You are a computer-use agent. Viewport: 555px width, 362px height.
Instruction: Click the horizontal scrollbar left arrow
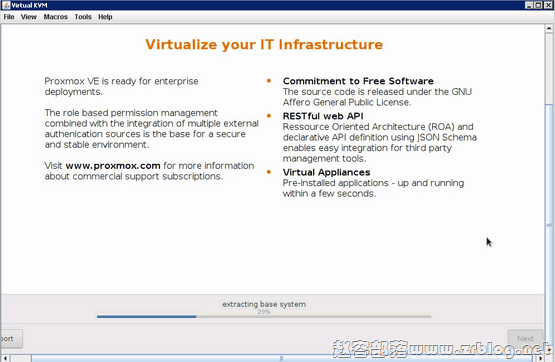(5, 358)
